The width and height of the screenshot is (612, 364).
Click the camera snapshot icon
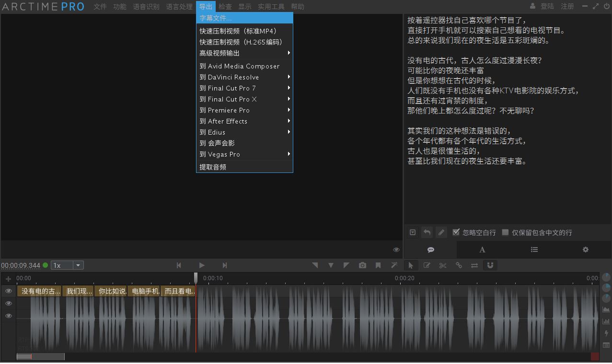pyautogui.click(x=362, y=265)
